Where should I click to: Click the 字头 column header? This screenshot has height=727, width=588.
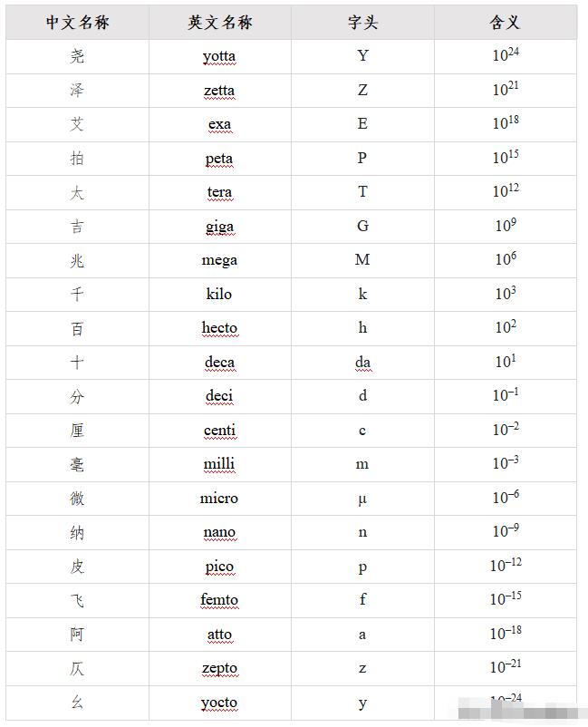point(362,23)
